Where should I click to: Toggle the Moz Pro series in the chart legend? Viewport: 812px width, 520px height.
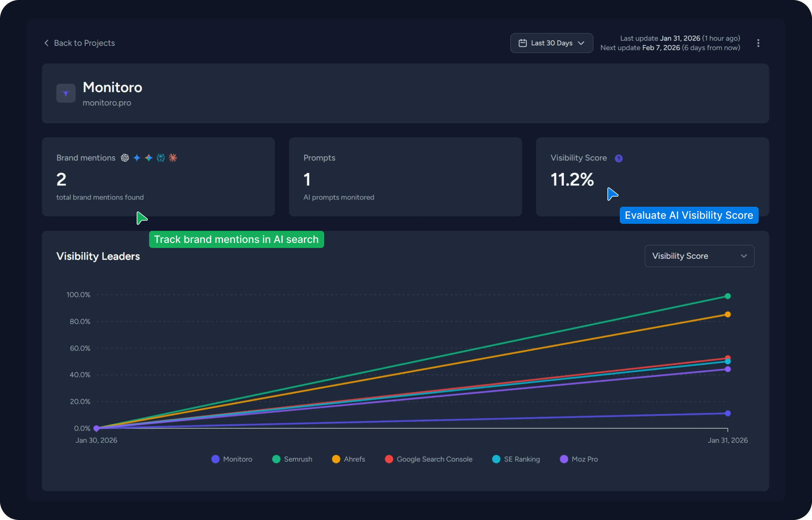tap(578, 459)
